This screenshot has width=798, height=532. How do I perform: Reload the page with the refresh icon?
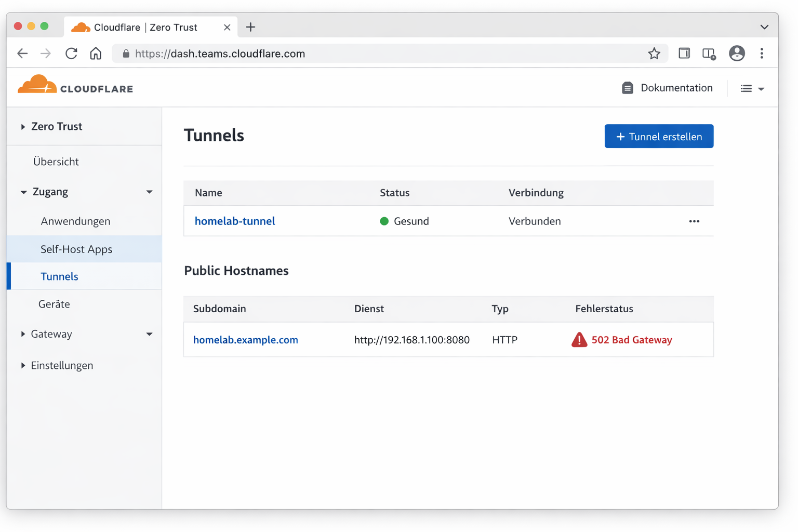click(71, 53)
